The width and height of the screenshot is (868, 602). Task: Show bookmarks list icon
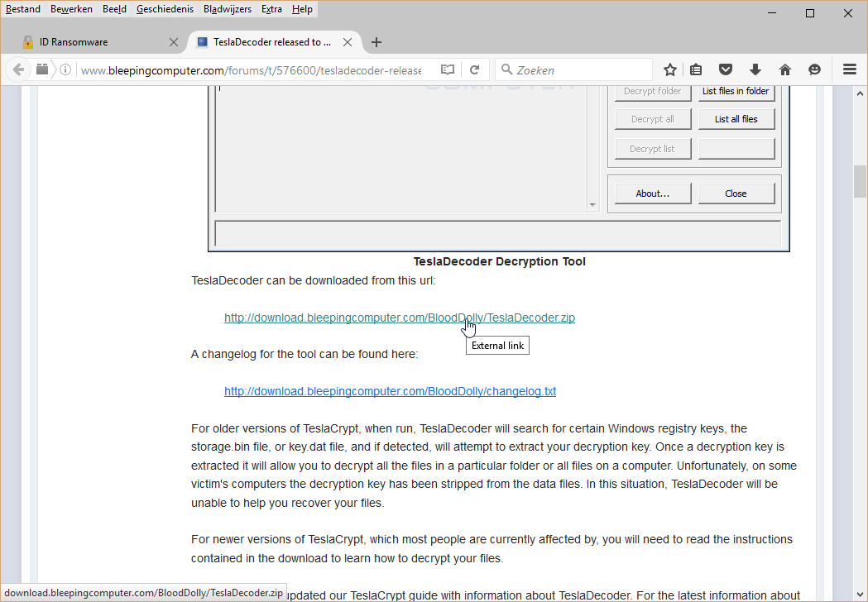696,70
